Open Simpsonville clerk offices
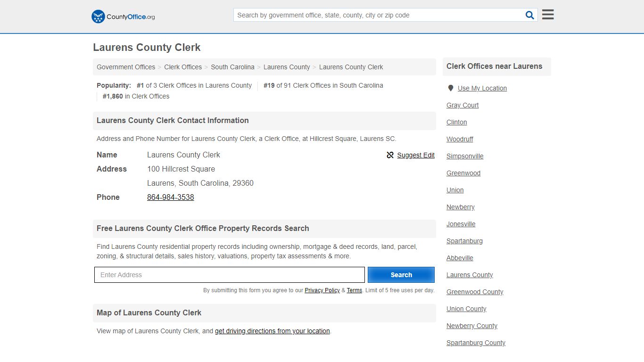This screenshot has width=644, height=362. pyautogui.click(x=465, y=156)
